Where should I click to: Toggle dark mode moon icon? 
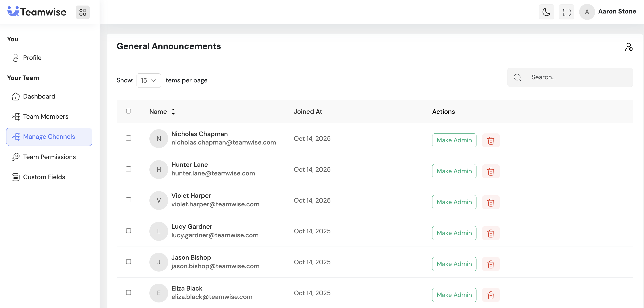(x=546, y=12)
